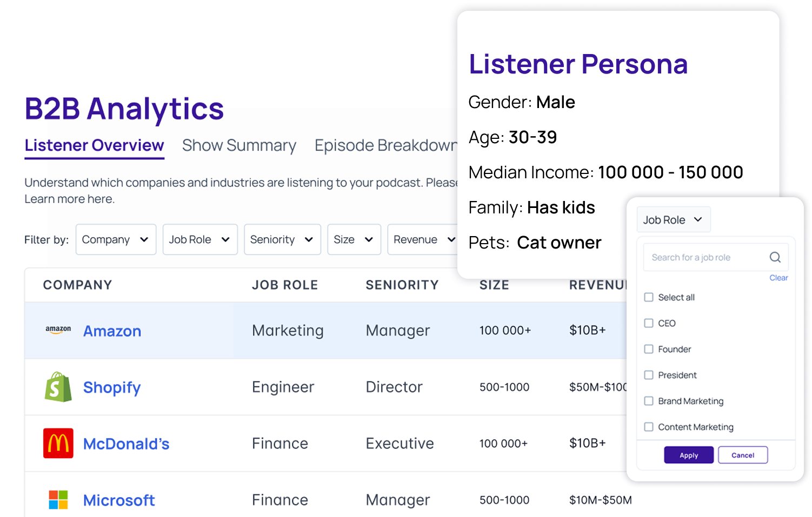Click the Executive cell in the McDonald's row
This screenshot has width=812, height=517.
[400, 443]
